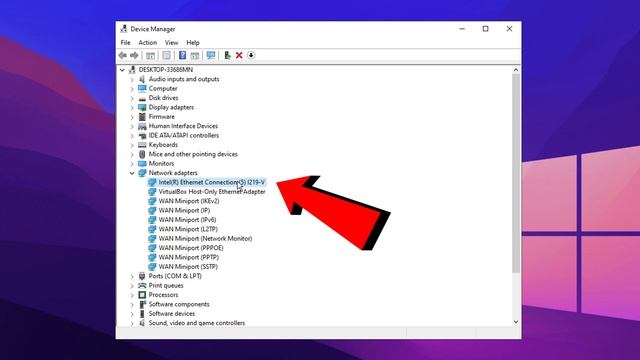This screenshot has width=640, height=360.
Task: Expand the Software components category
Action: [x=132, y=305]
